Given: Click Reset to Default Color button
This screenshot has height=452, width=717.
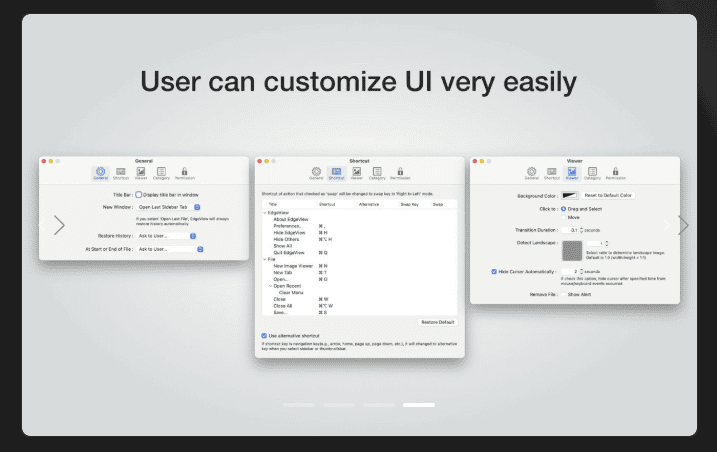Looking at the screenshot, I should click(608, 195).
